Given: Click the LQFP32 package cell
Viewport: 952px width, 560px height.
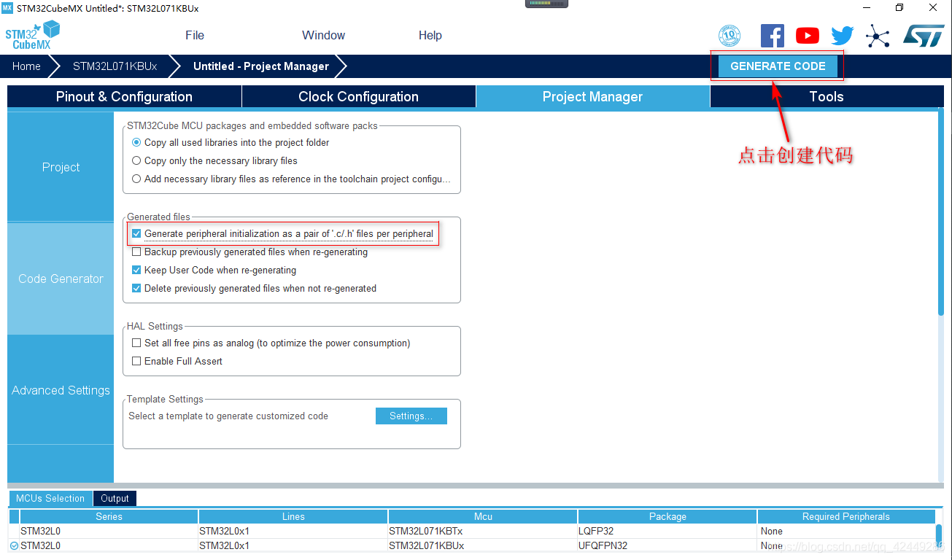Looking at the screenshot, I should pos(667,531).
